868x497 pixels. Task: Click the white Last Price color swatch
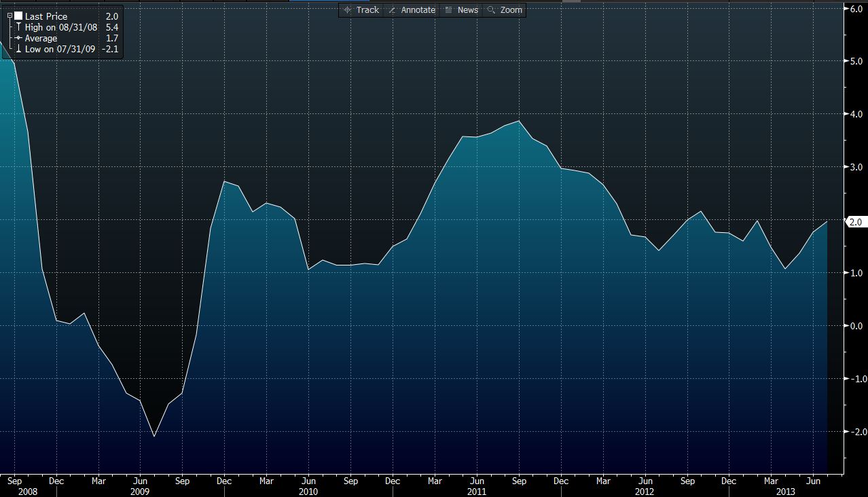point(18,16)
